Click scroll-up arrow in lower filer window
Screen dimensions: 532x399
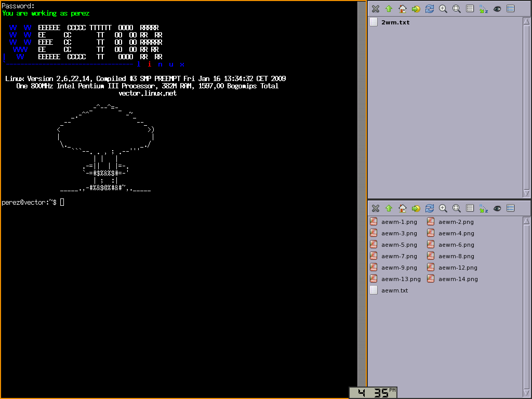(x=526, y=221)
